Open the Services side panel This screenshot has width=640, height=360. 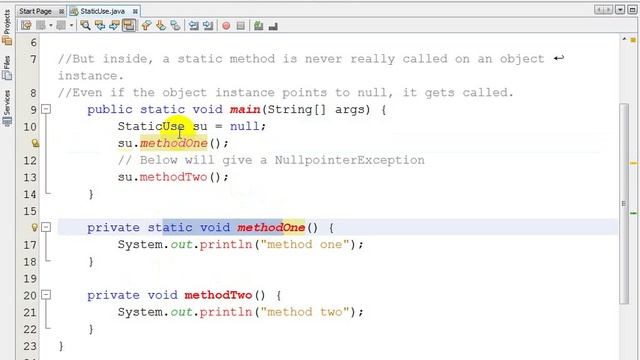[7, 108]
